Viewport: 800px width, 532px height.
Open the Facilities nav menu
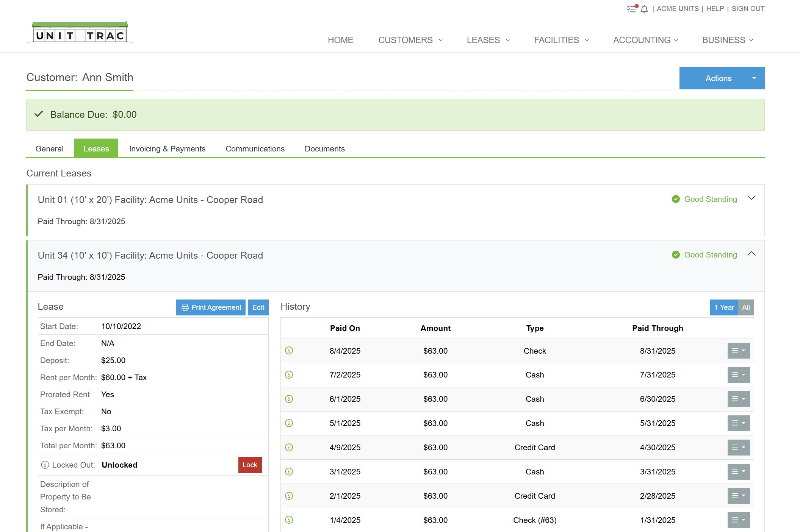tap(562, 40)
